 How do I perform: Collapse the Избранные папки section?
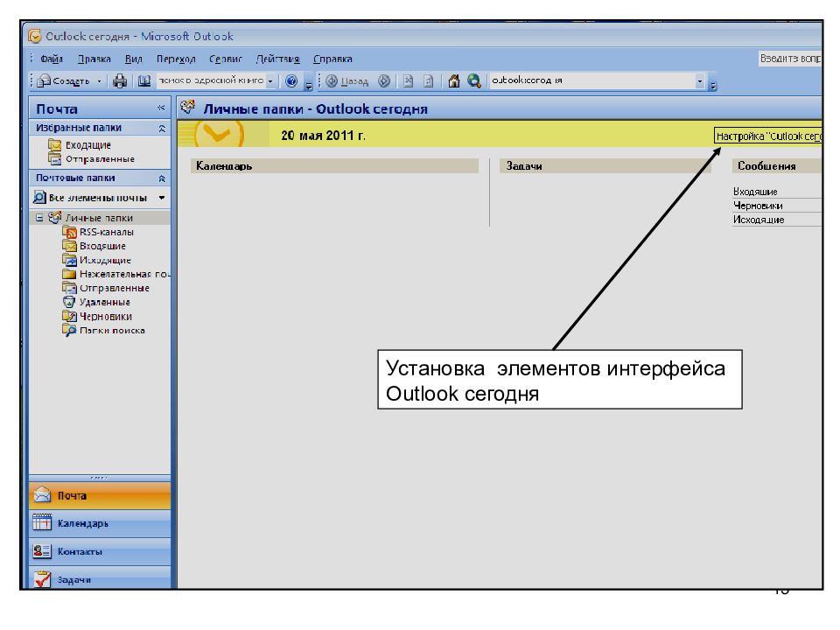pos(162,129)
